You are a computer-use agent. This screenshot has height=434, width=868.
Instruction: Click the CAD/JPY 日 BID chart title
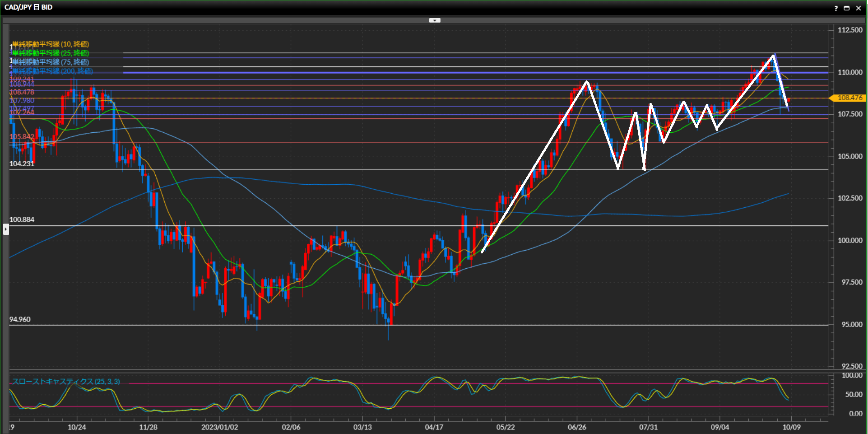pyautogui.click(x=28, y=7)
